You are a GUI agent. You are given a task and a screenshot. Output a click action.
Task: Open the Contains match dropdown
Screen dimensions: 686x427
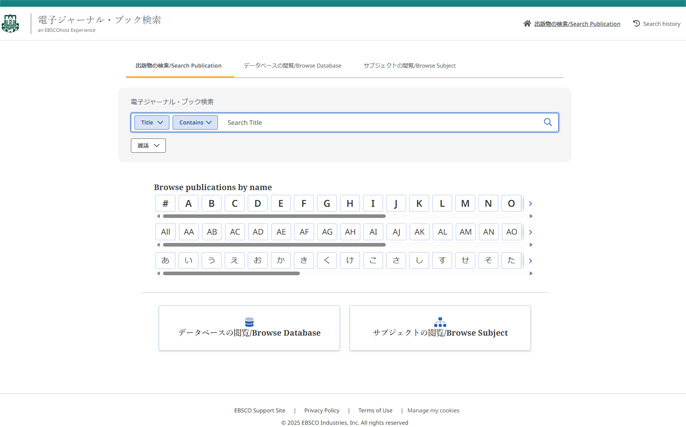point(195,122)
